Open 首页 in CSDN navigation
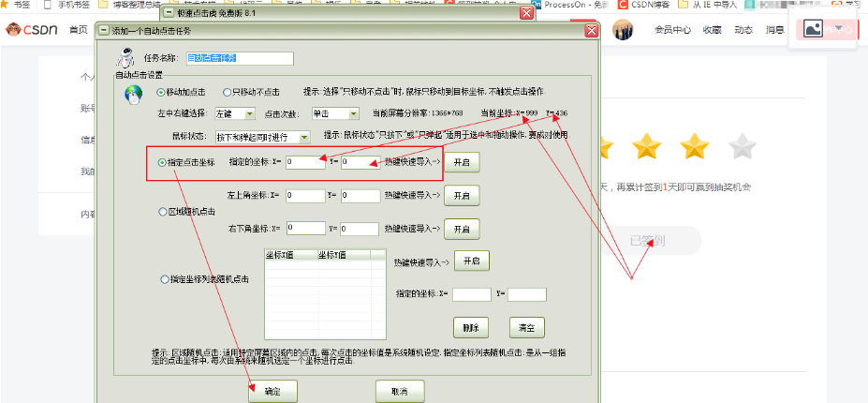This screenshot has height=403, width=868. click(x=78, y=30)
